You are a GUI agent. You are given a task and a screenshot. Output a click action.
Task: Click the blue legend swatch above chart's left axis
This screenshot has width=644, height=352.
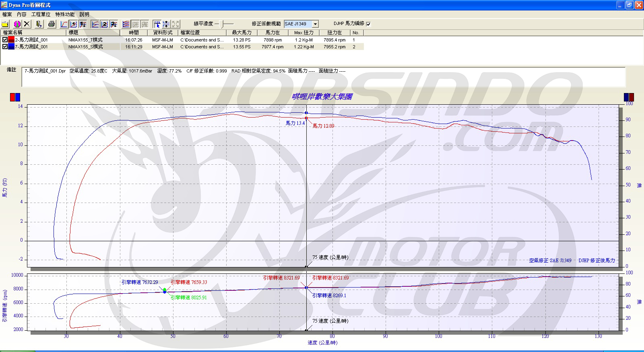pos(17,97)
